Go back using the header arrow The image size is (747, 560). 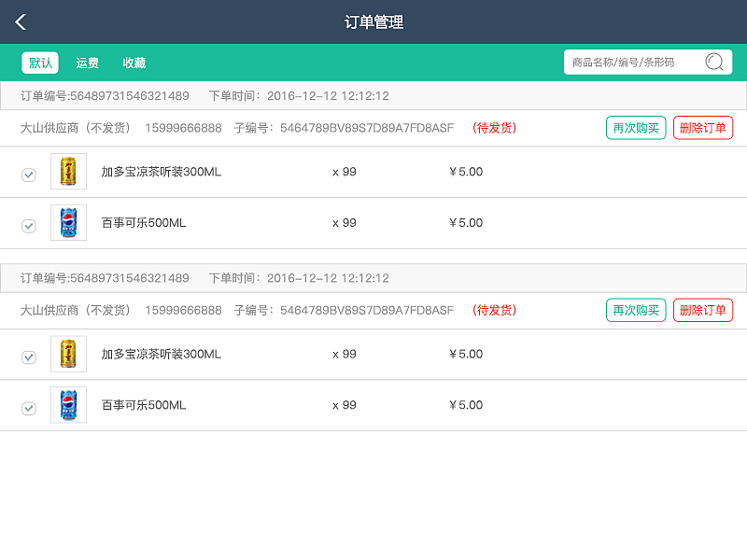[x=21, y=21]
